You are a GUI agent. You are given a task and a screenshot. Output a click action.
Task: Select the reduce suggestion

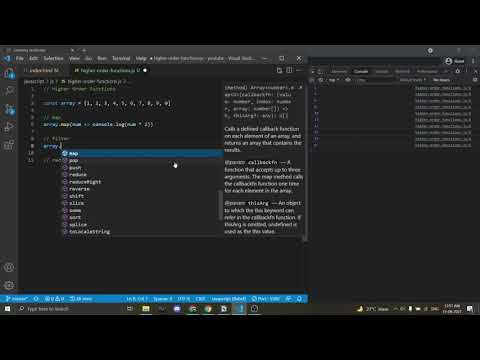click(x=142, y=175)
